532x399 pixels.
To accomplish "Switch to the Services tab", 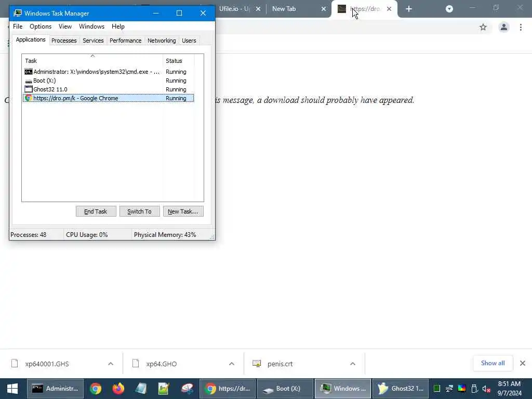I will pos(93,41).
